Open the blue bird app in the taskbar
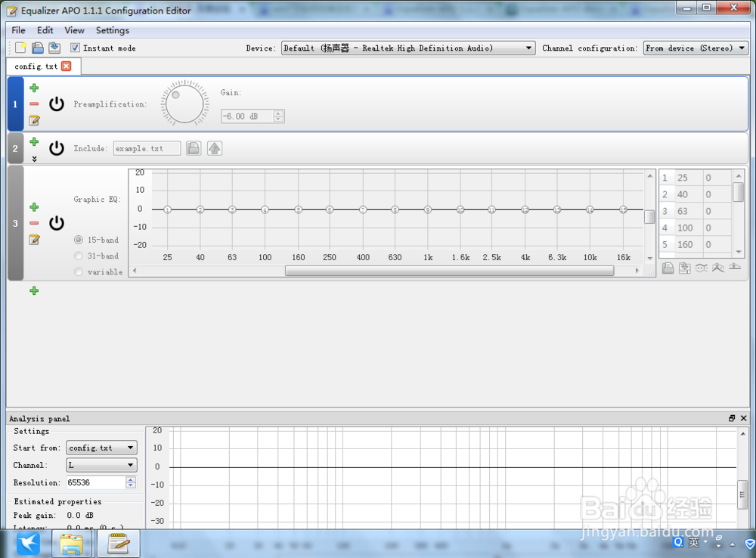 (29, 544)
